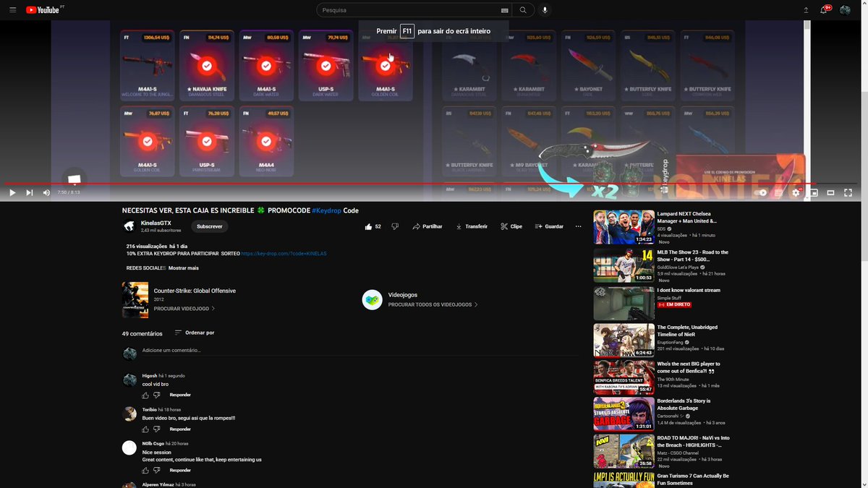
Task: Open the notifications bell
Action: [x=825, y=10]
